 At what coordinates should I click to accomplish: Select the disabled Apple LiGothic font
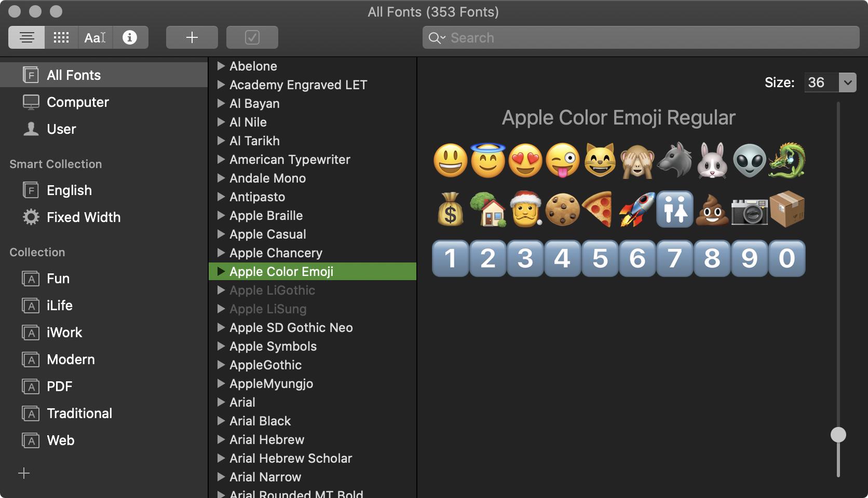click(313, 290)
